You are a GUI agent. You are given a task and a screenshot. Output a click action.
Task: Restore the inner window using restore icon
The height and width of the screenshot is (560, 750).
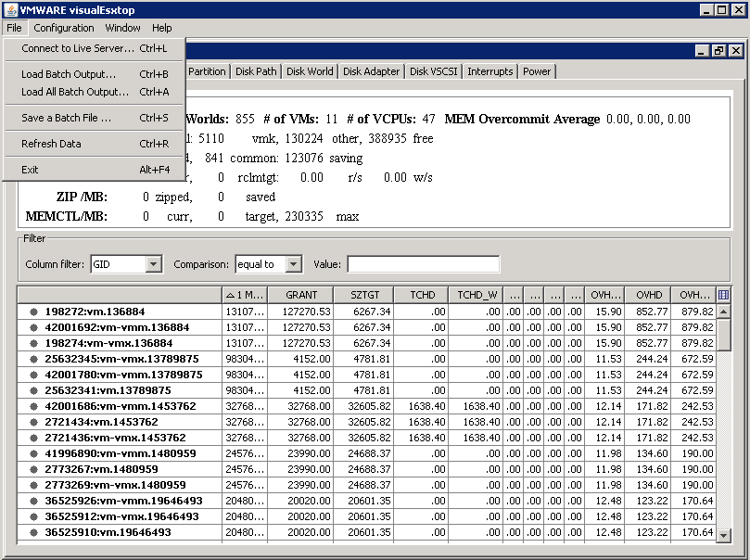click(718, 51)
